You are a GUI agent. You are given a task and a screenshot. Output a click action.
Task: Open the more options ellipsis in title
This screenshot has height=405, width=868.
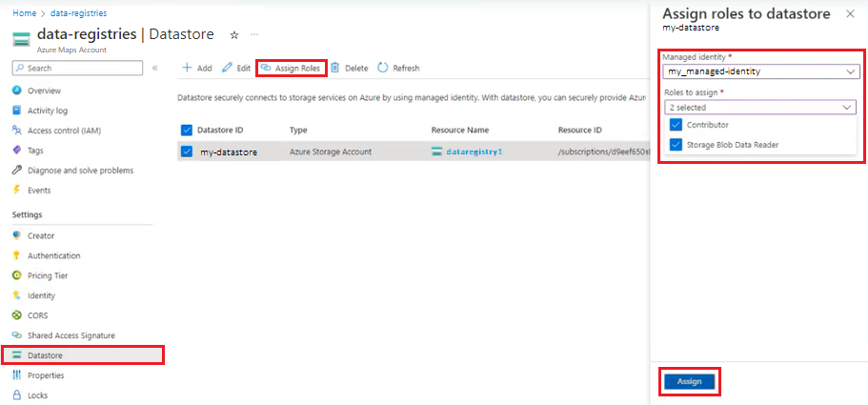(x=254, y=34)
